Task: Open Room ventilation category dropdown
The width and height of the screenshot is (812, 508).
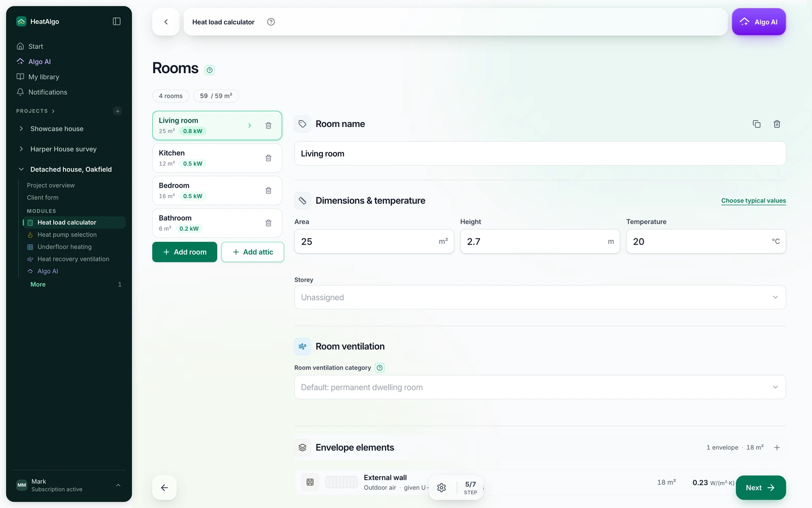Action: (540, 387)
